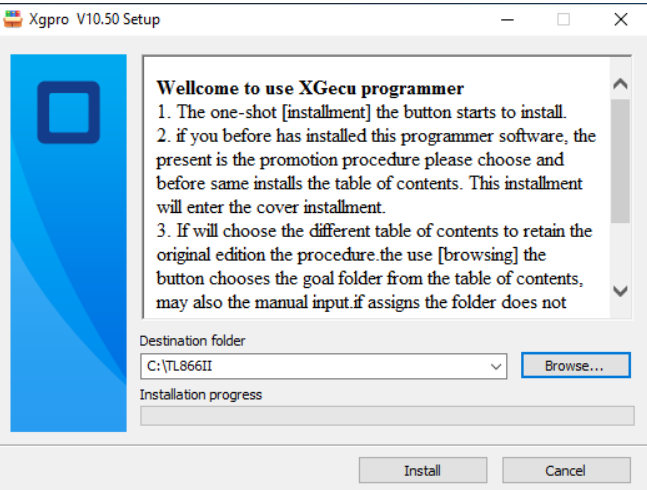
Task: Start setup with the Install button
Action: coord(423,470)
